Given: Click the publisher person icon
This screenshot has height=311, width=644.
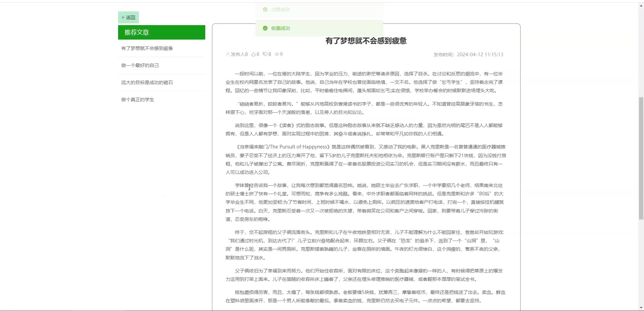Looking at the screenshot, I should 228,54.
